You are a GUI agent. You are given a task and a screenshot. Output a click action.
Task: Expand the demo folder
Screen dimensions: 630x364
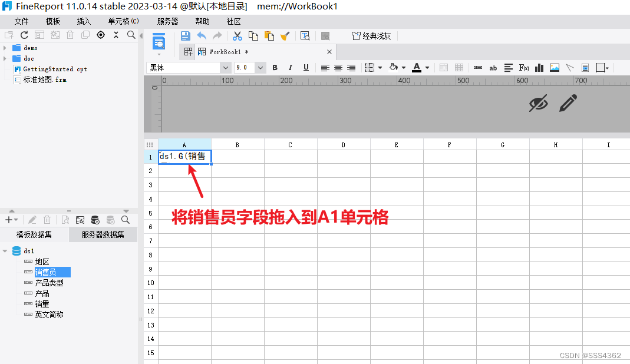[5, 48]
